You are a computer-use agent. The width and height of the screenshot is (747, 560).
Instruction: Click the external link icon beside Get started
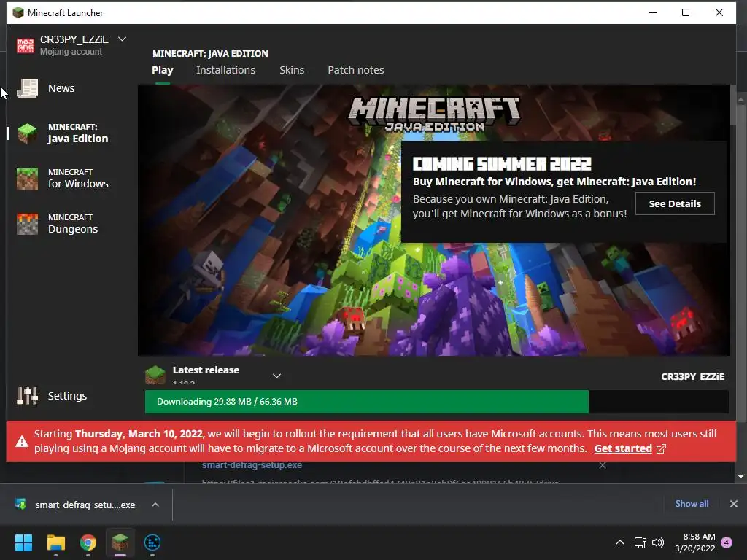pyautogui.click(x=661, y=448)
